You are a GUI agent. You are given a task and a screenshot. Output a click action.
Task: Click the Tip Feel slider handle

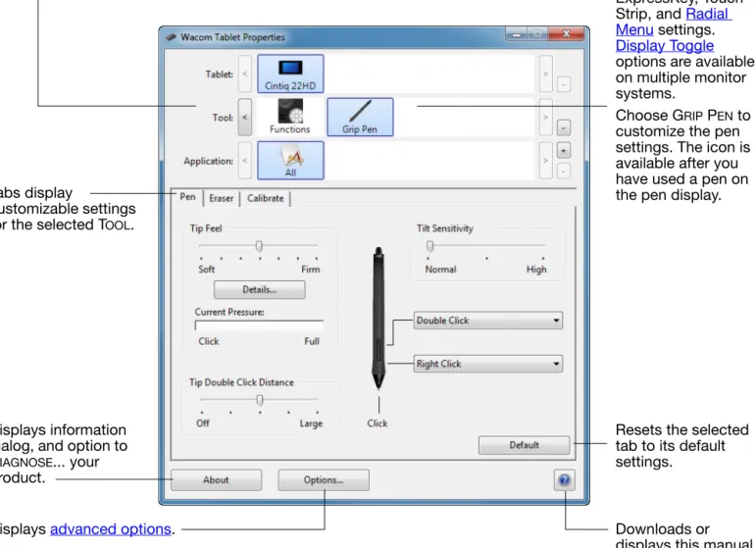click(x=259, y=246)
